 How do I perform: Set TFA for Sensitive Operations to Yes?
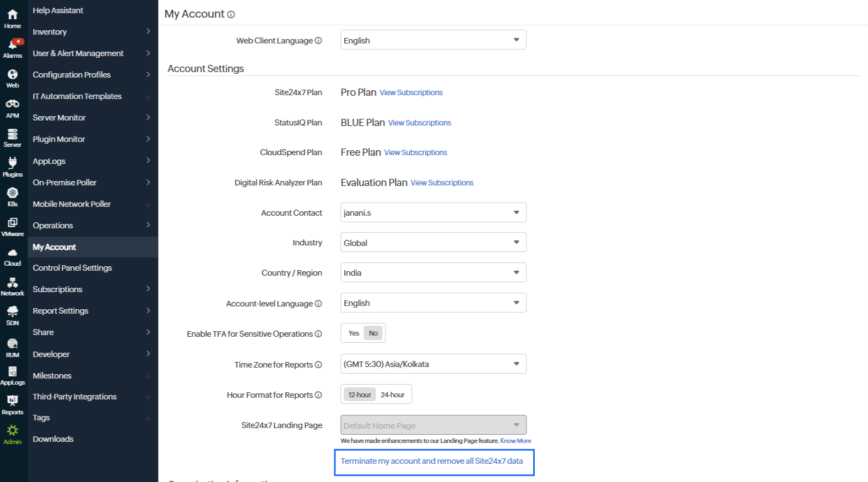click(x=354, y=333)
